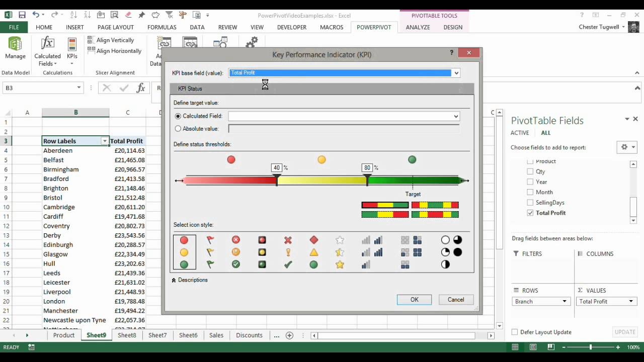Image resolution: width=644 pixels, height=362 pixels.
Task: Click the Insert Function fx icon in formula bar
Action: 141,88
